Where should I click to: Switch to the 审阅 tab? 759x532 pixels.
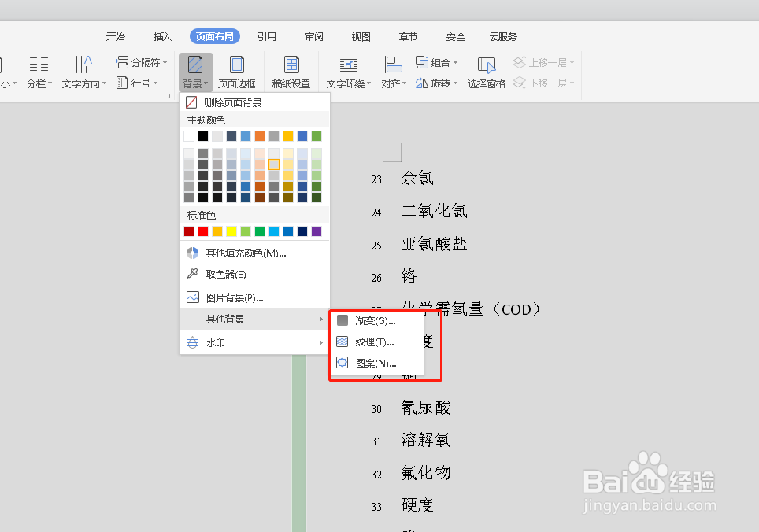click(x=314, y=37)
